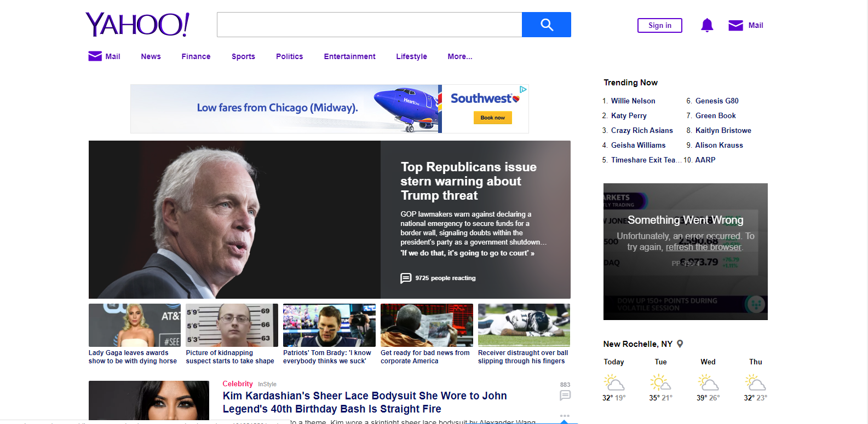
Task: Click the main Republican senator story photo
Action: [234, 219]
